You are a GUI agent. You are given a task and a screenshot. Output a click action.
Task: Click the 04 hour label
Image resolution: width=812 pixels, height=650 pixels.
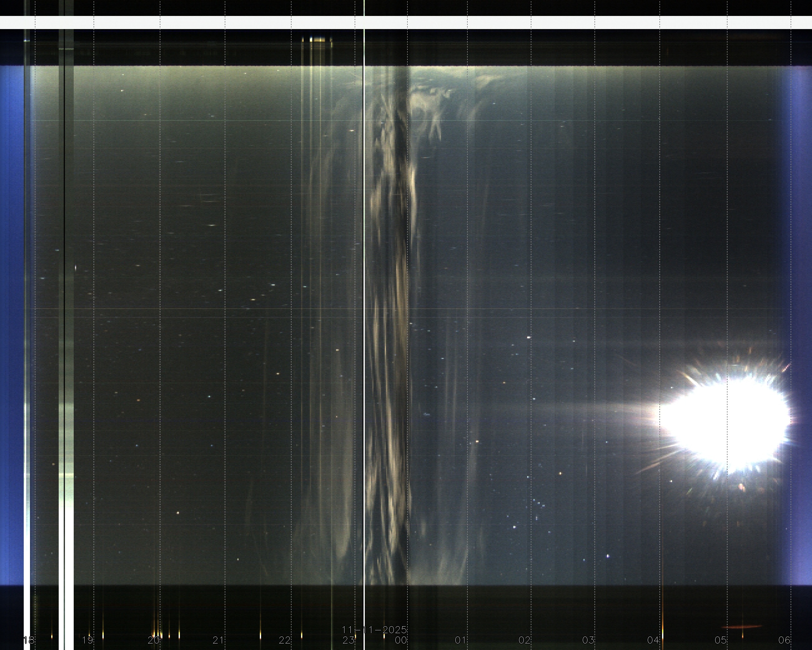point(653,640)
